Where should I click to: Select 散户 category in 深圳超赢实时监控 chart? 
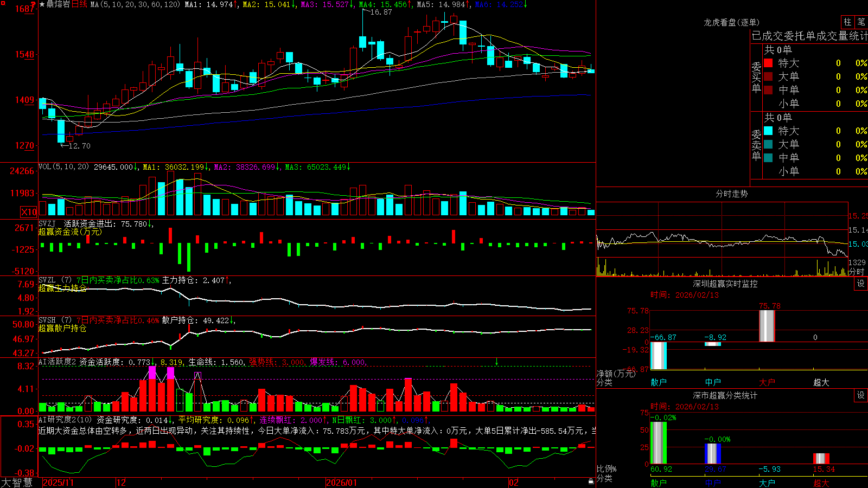(x=659, y=382)
